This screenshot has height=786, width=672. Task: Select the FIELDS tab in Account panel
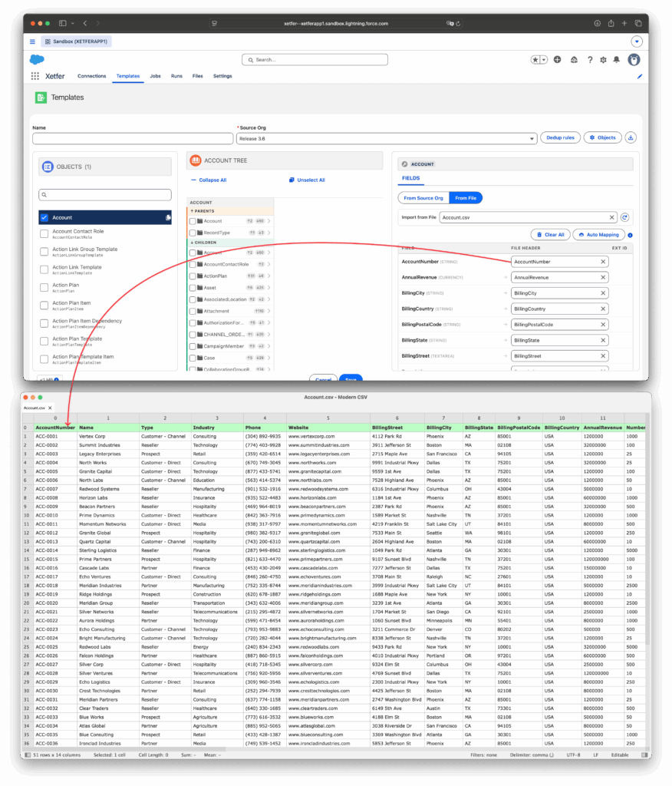(x=411, y=178)
